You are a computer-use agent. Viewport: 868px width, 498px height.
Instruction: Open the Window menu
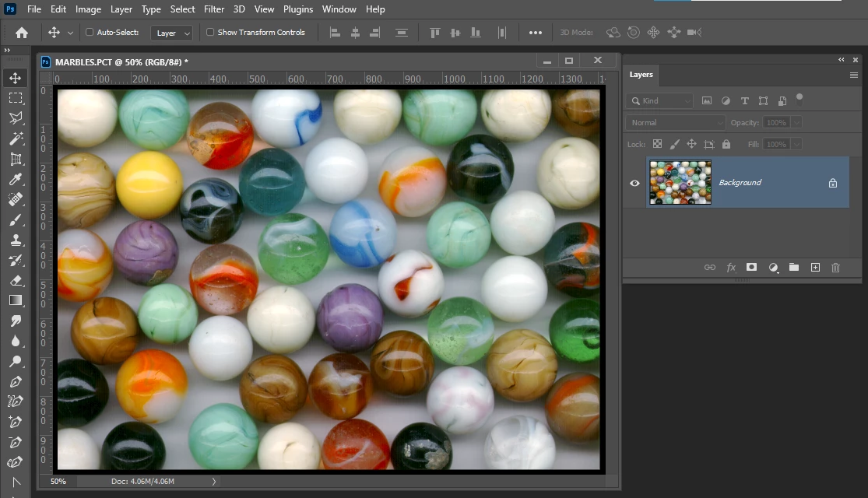(339, 9)
